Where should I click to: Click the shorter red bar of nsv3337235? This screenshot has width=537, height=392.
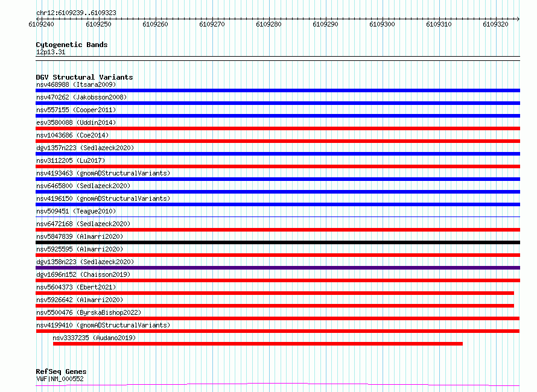tap(258, 344)
